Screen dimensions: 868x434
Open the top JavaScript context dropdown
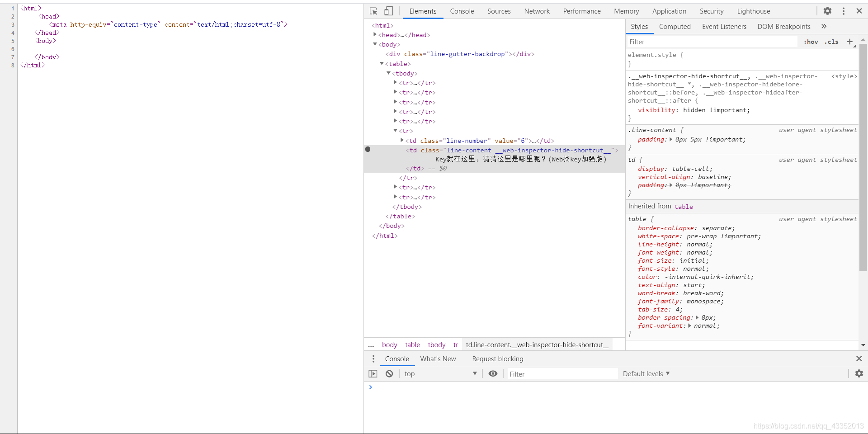click(x=440, y=373)
